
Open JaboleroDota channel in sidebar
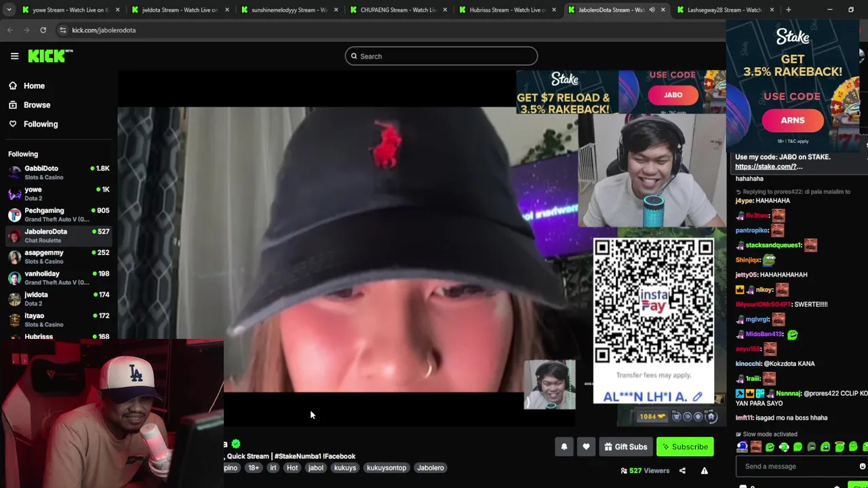[59, 236]
